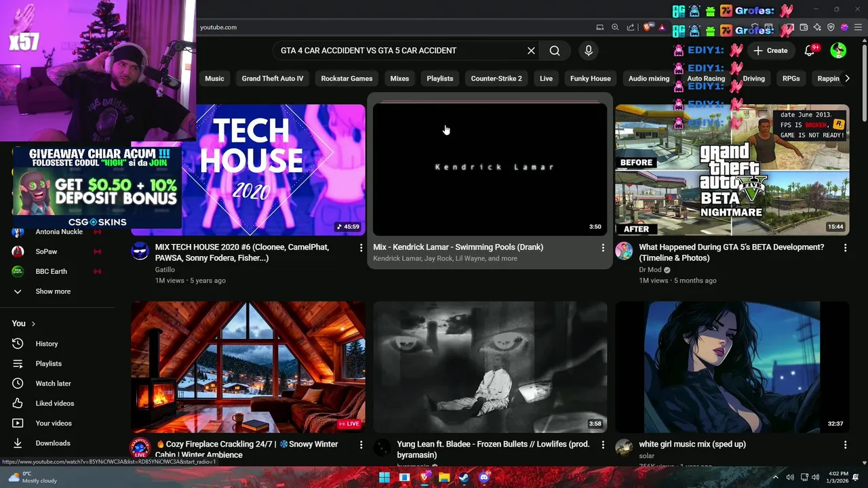Open the Brave hamburger main menu
The width and height of the screenshot is (868, 488).
(857, 27)
